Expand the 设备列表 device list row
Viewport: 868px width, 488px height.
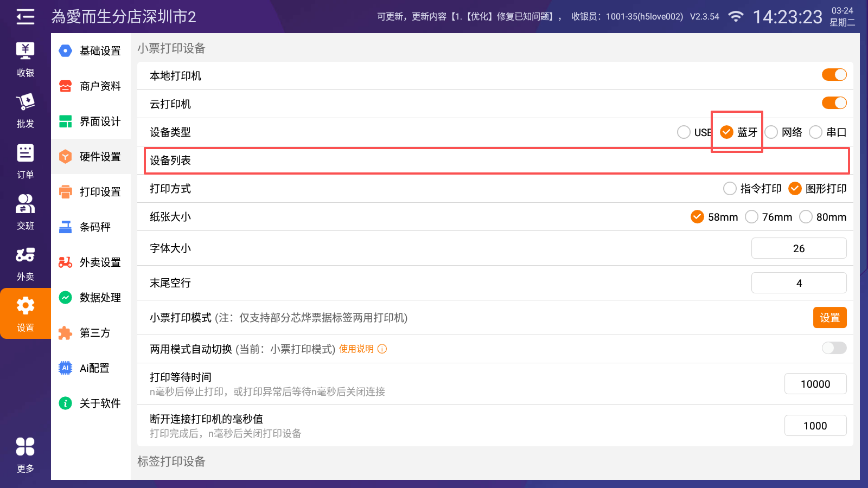(496, 160)
